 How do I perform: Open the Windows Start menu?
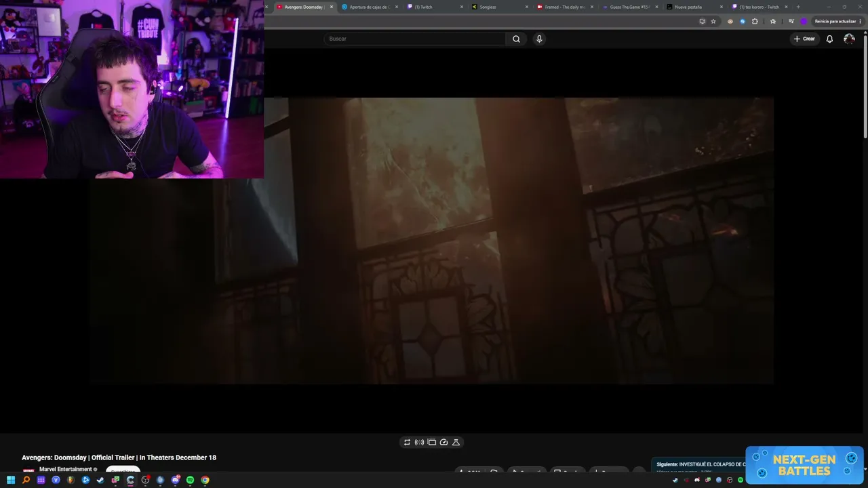point(11,480)
